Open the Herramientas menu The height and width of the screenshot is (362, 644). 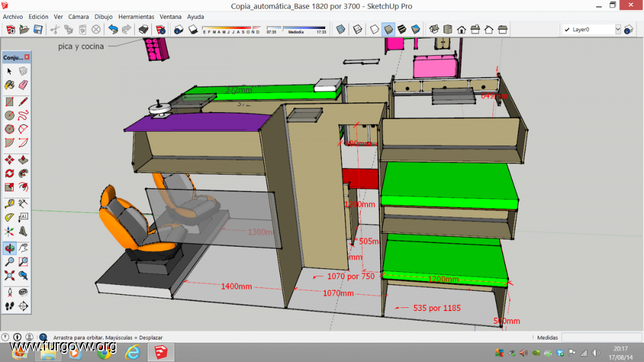[136, 17]
